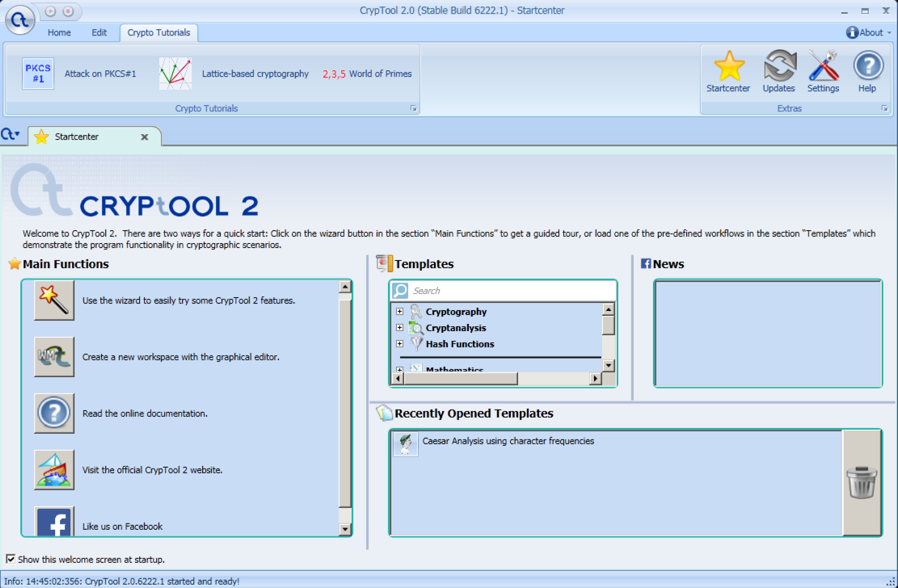Click the Hash Functions funnel icon
This screenshot has height=588, width=898.
416,343
